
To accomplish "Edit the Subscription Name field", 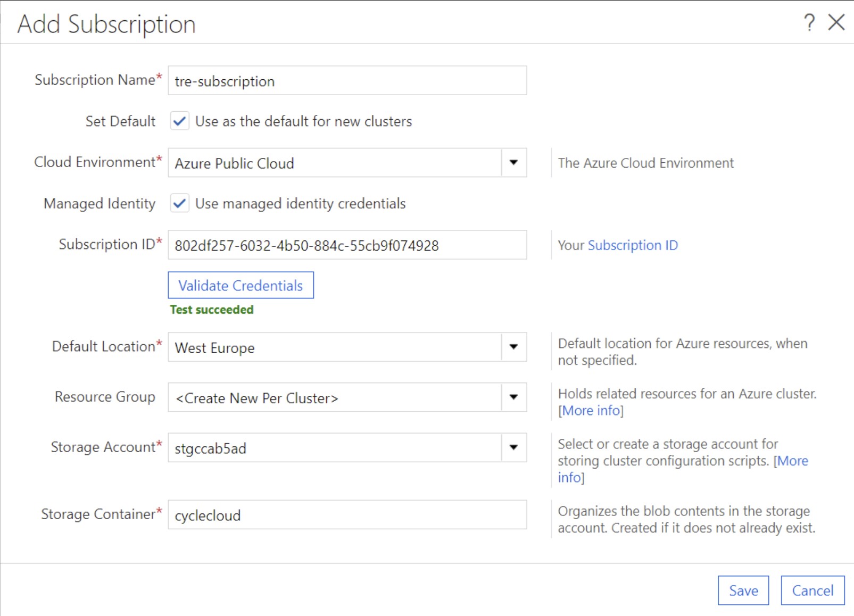I will pos(346,81).
